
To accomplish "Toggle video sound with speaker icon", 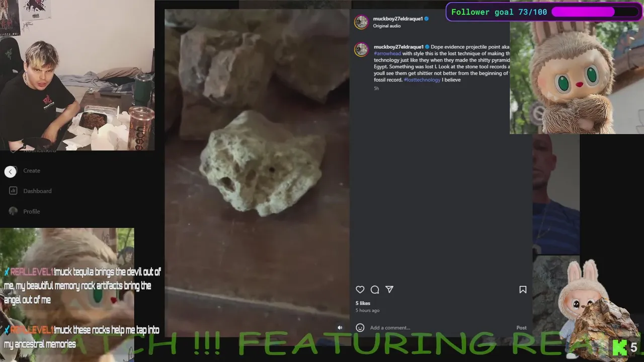I will 340,328.
